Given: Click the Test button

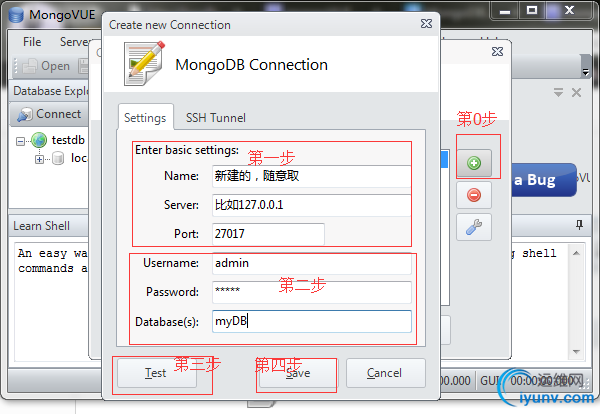Looking at the screenshot, I should click(157, 373).
